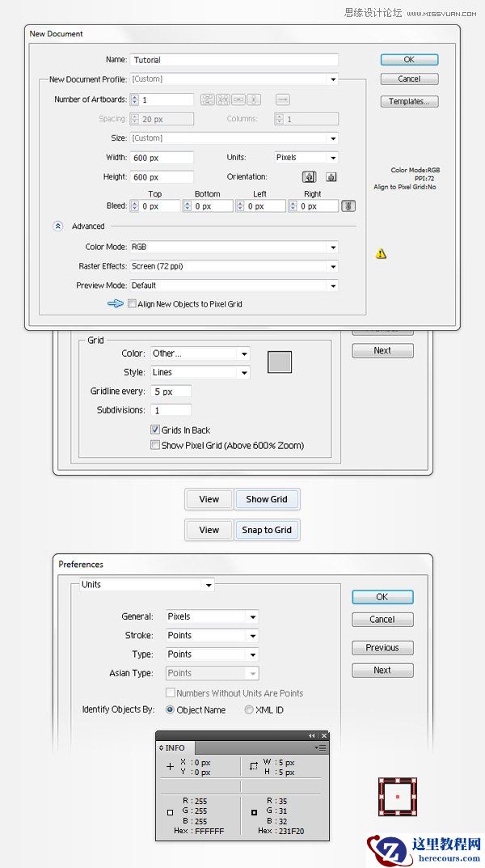Click Previous in Units Preferences dialog
This screenshot has width=485, height=868.
(382, 648)
